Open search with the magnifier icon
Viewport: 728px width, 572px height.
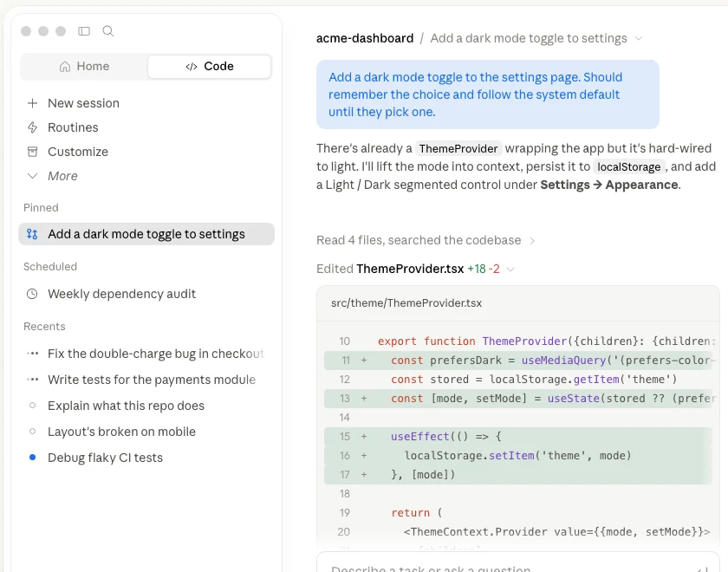pos(108,31)
